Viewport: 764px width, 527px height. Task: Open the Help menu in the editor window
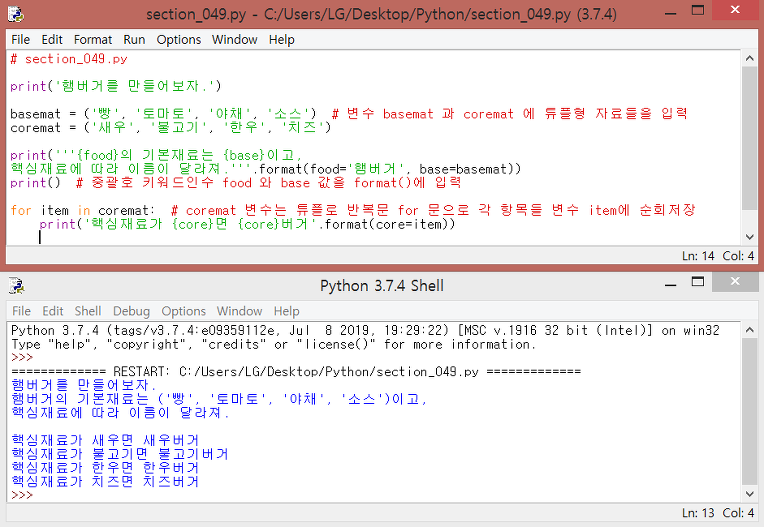click(x=282, y=39)
